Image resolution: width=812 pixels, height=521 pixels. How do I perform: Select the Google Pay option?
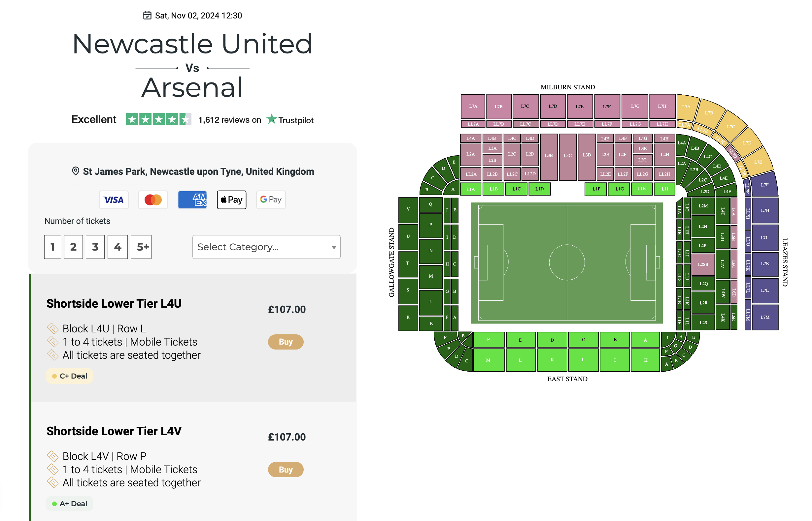(x=271, y=199)
